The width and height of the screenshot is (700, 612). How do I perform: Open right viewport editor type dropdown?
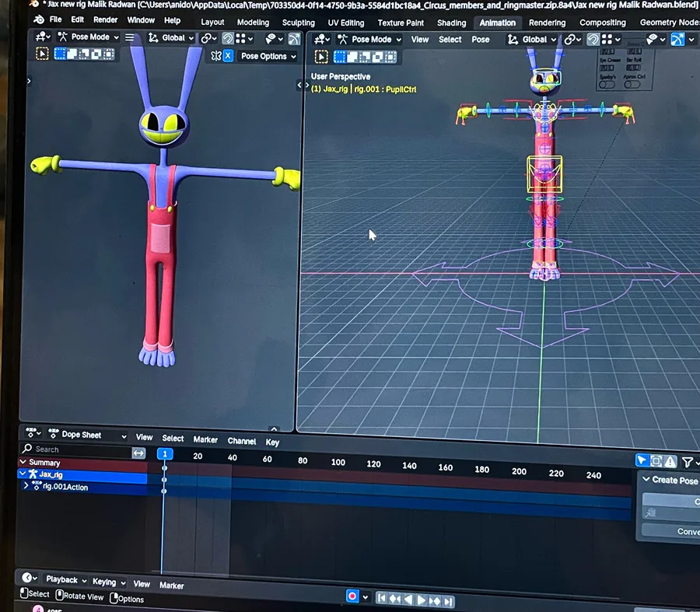321,40
